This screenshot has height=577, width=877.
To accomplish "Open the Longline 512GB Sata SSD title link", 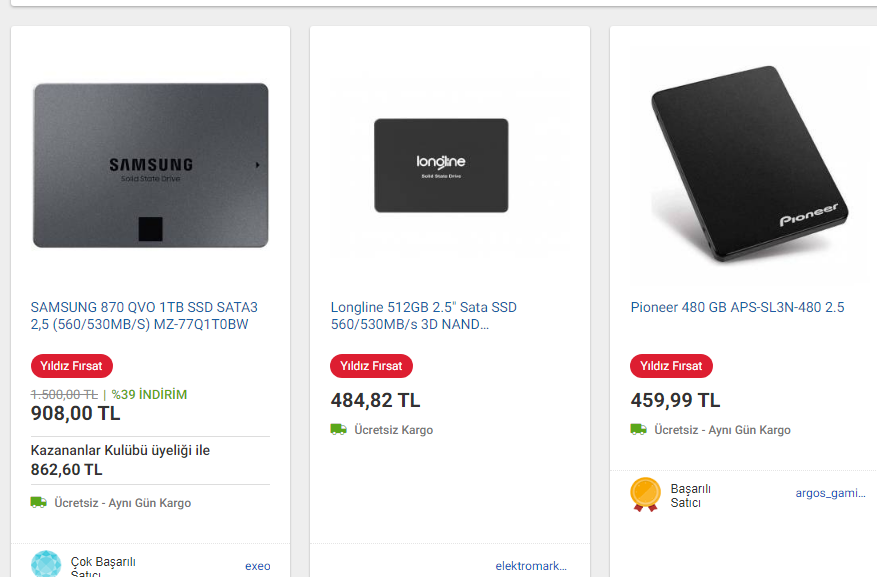I will tap(424, 316).
